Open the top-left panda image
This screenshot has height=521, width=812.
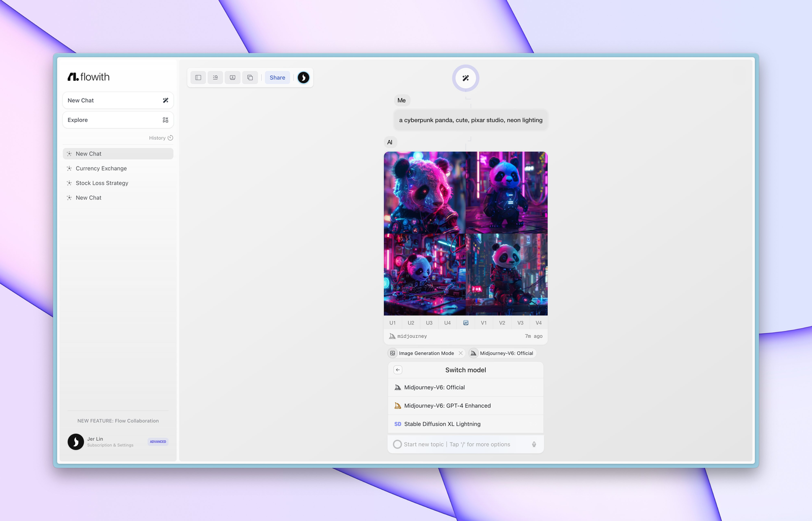coord(425,192)
